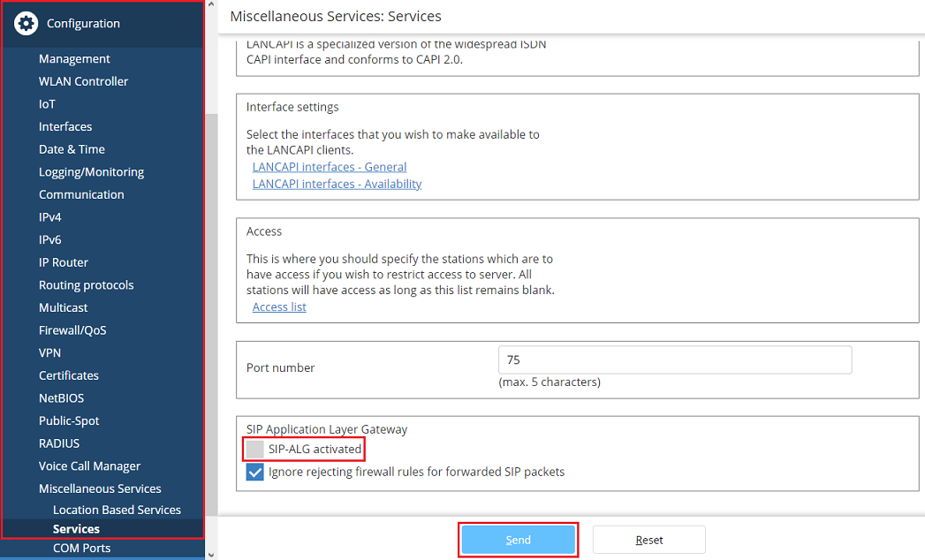Enable the SIP-ALG activated checkbox
Image resolution: width=925 pixels, height=560 pixels.
click(255, 450)
